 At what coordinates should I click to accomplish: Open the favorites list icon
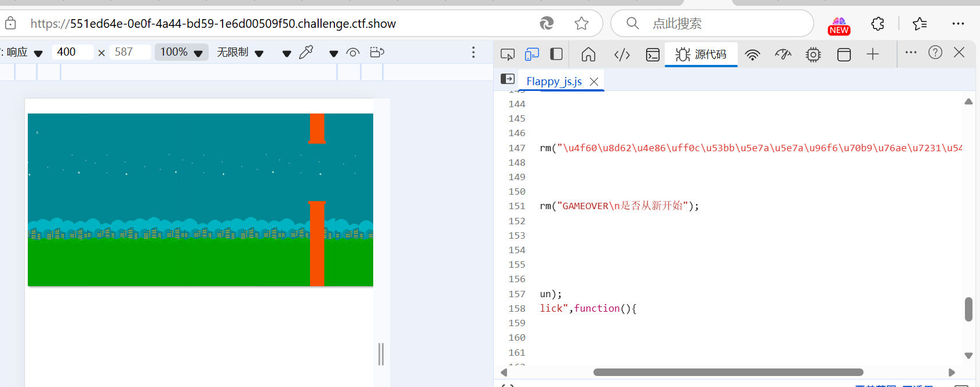tap(920, 23)
